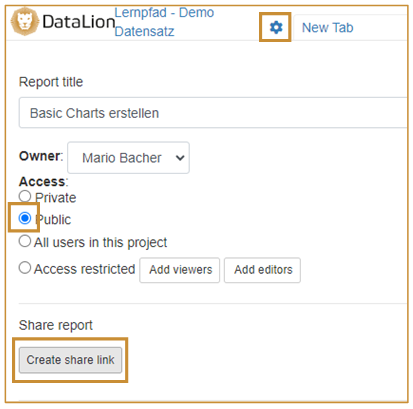Select the Public access radio button

point(25,218)
